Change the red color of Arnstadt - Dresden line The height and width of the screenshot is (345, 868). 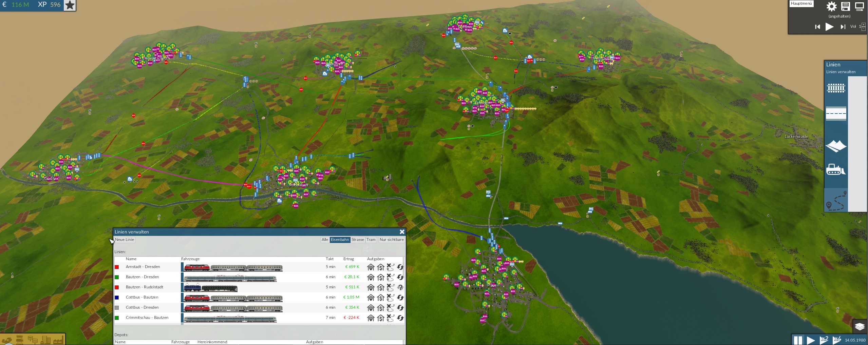(x=117, y=267)
